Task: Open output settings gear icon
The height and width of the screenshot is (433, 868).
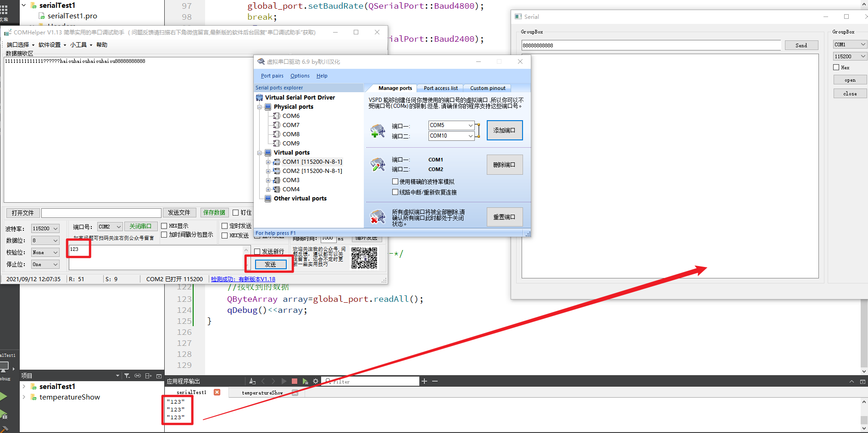Action: [x=316, y=381]
